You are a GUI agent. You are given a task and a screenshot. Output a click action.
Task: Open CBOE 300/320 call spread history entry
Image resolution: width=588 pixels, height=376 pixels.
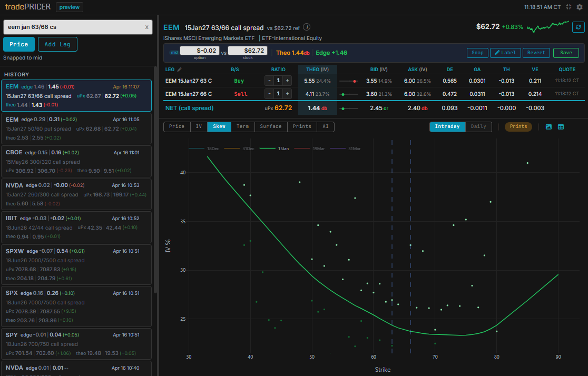click(x=76, y=161)
